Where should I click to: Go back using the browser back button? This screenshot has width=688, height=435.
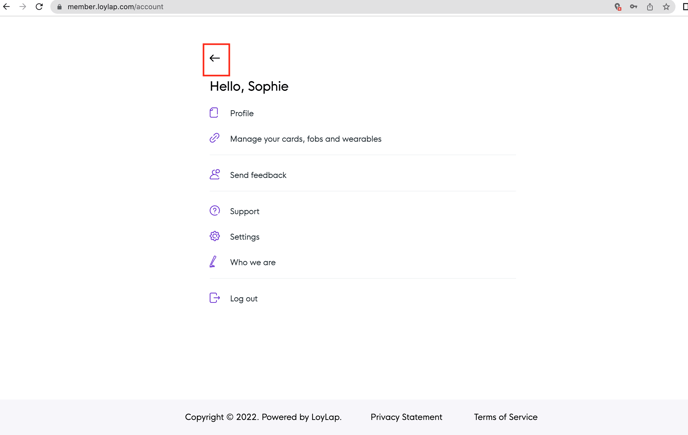click(7, 7)
